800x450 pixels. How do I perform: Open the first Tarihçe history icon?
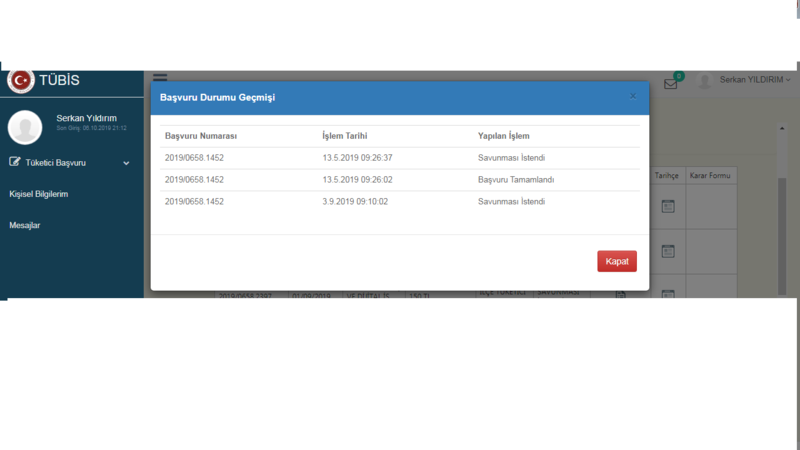coord(668,206)
